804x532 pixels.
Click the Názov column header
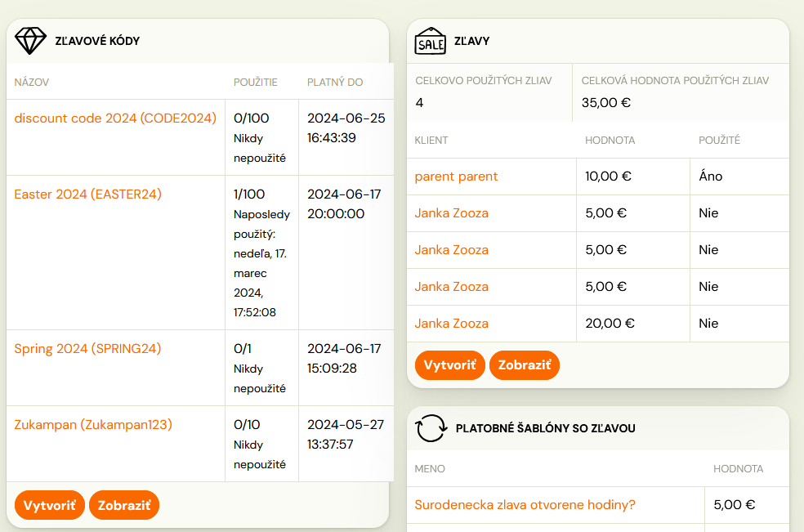[x=32, y=82]
